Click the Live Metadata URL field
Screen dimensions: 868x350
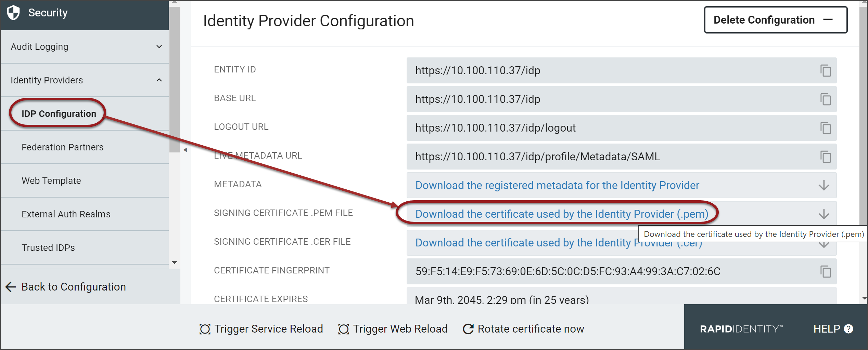pyautogui.click(x=622, y=157)
